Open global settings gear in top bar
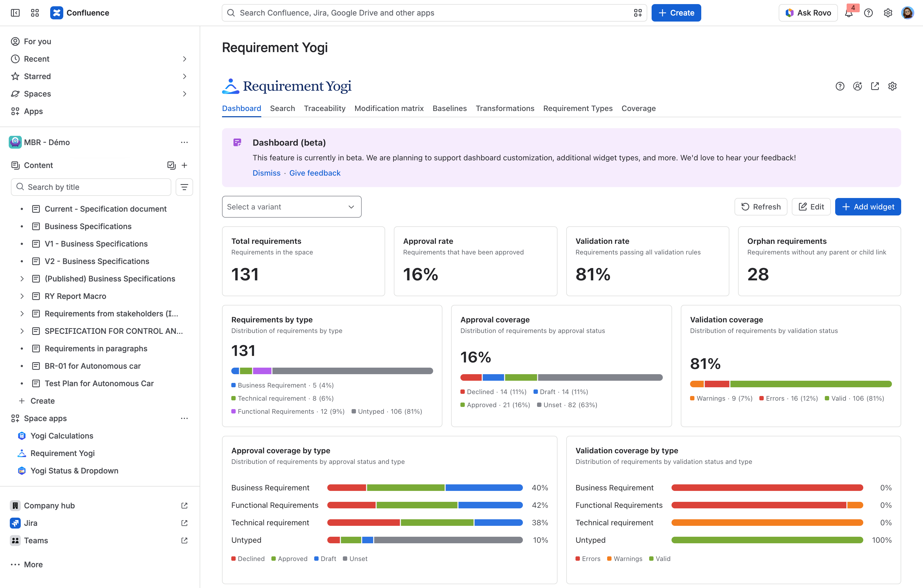This screenshot has height=588, width=923. point(888,13)
